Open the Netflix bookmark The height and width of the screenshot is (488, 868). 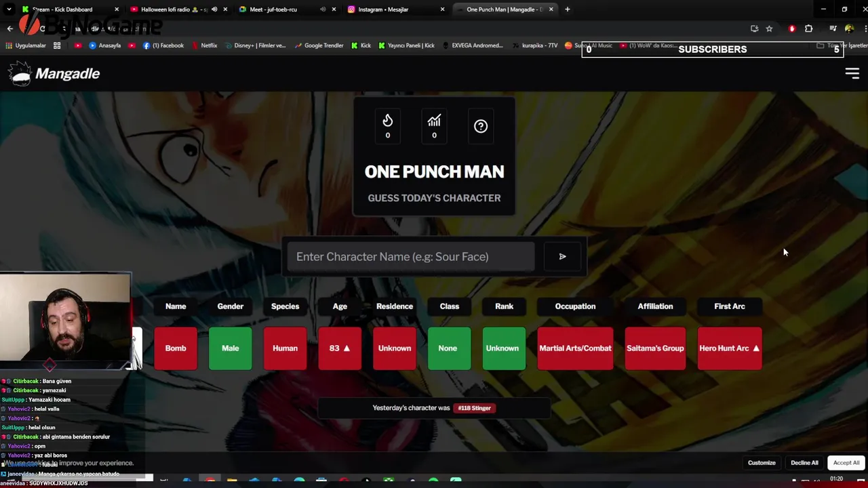(x=204, y=45)
